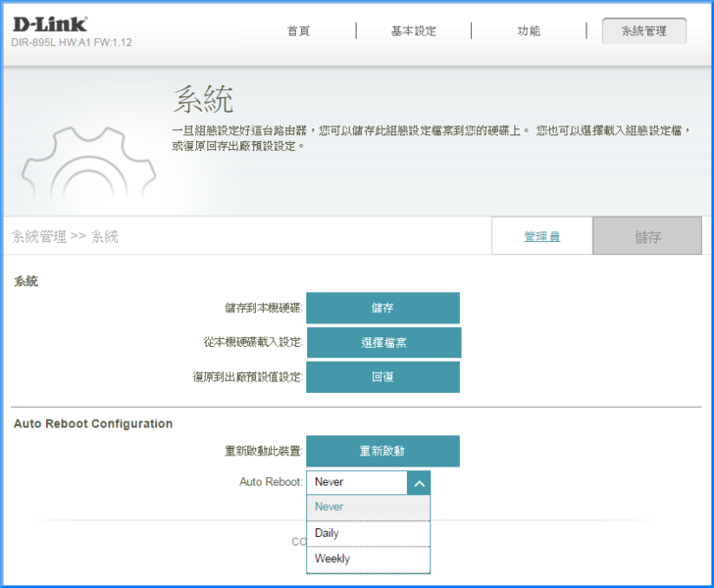This screenshot has width=714, height=588.
Task: Open the 功能 menu tab
Action: pos(529,31)
